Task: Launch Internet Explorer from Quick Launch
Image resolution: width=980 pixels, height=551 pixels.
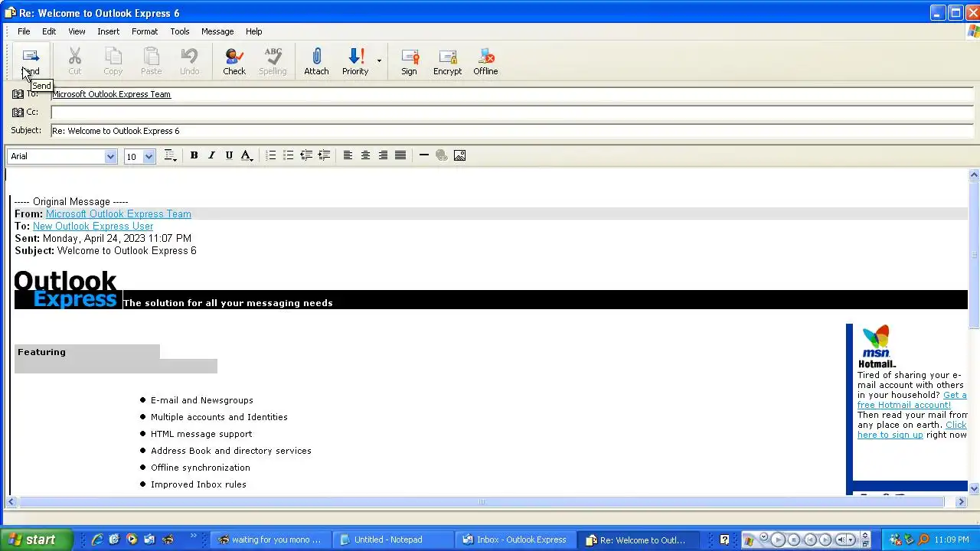Action: 97,540
